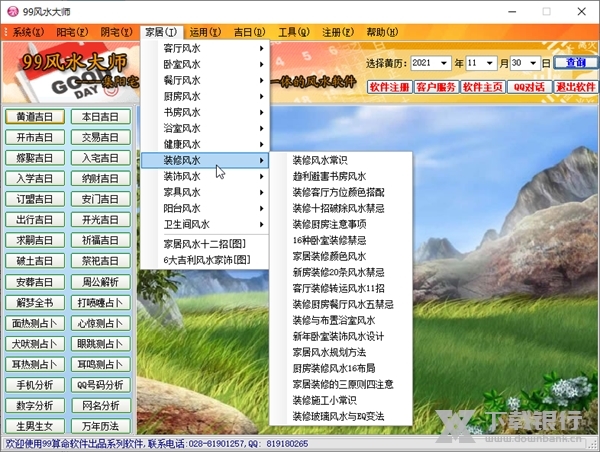Viewport: 600px width, 452px height.
Task: Open 家居风水十二招[图] menu entry
Action: pos(205,244)
